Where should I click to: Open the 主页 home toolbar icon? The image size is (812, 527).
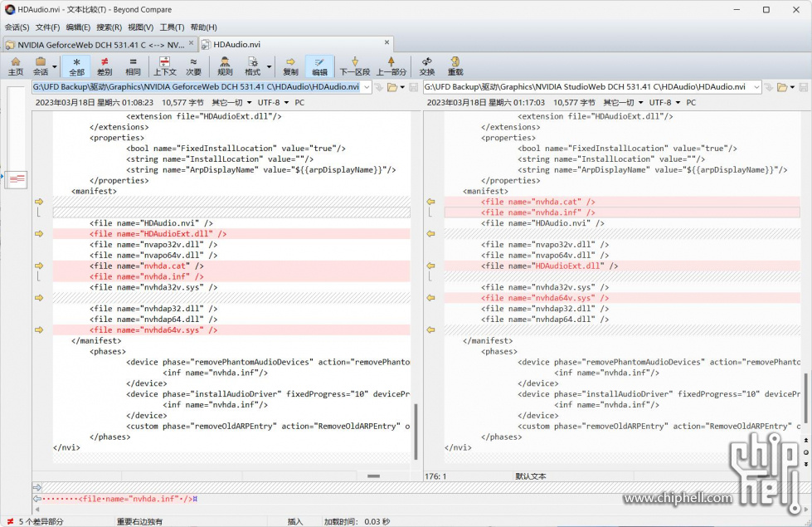point(16,66)
